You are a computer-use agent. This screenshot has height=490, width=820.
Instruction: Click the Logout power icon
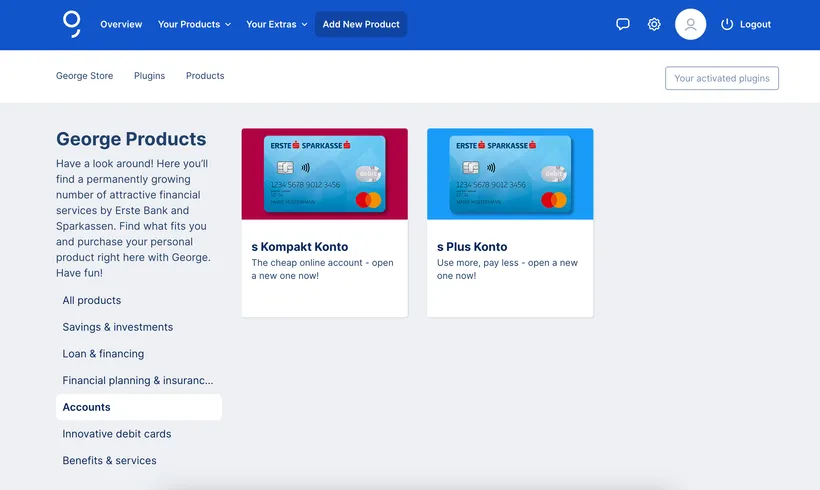pyautogui.click(x=727, y=24)
